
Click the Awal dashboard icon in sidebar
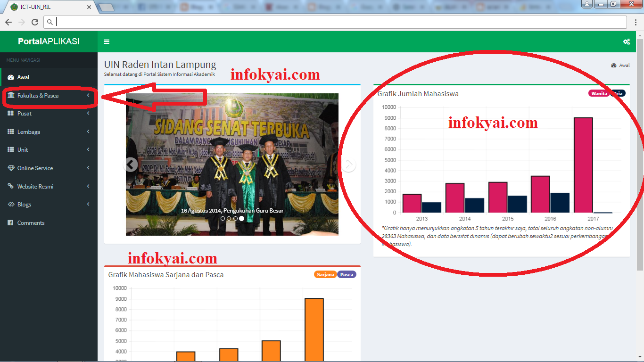11,77
